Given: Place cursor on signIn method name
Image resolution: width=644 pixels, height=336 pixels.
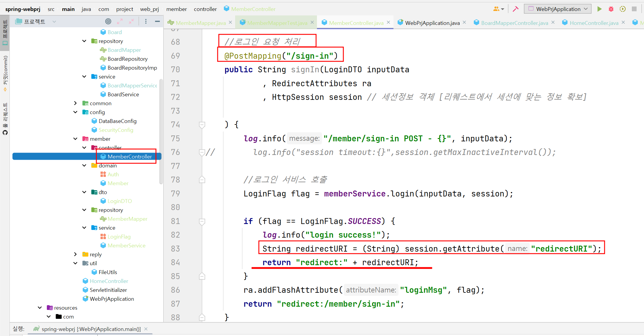Looking at the screenshot, I should 305,70.
